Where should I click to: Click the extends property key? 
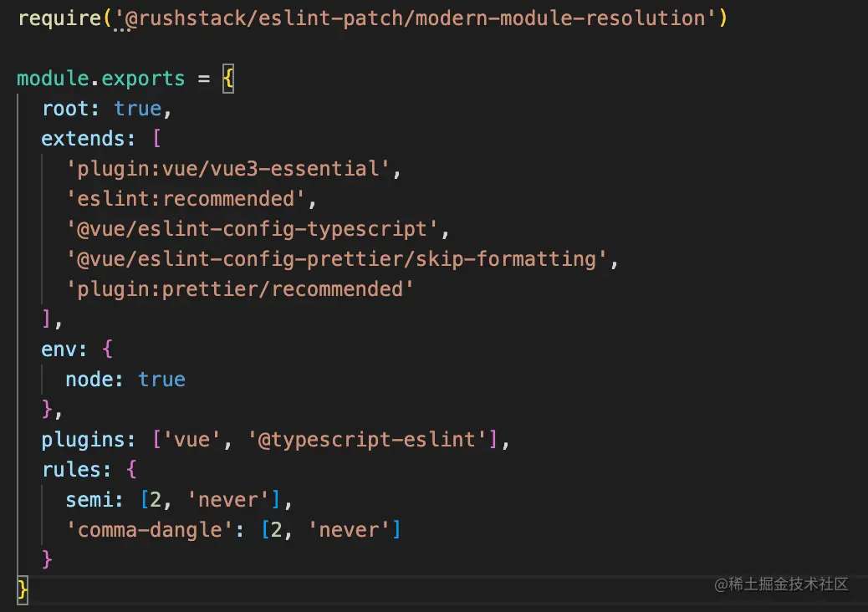tap(83, 138)
